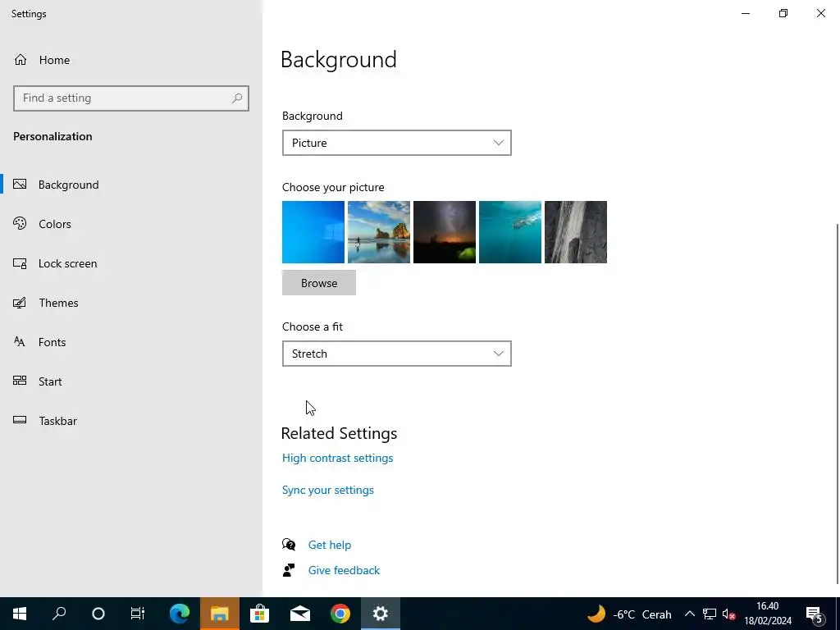Viewport: 840px width, 630px height.
Task: Click the Get help chat bubble icon
Action: 289,545
